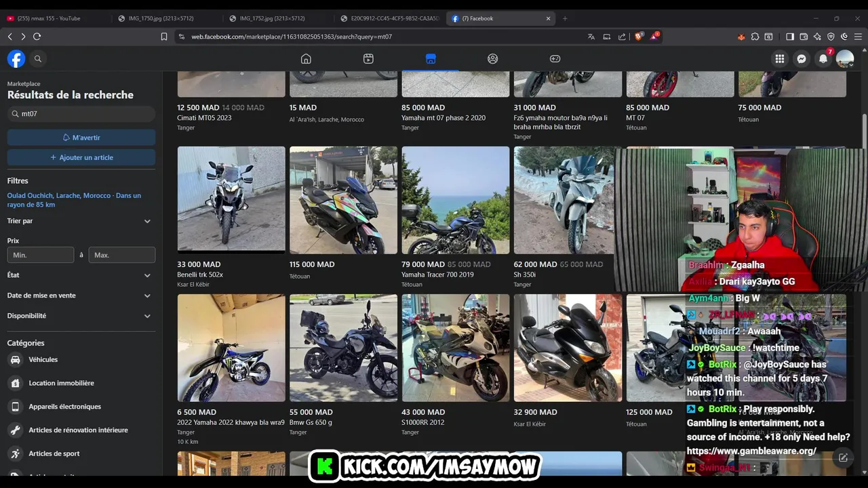Open Facebook home via the logo
Viewport: 868px width, 488px height.
(16, 59)
